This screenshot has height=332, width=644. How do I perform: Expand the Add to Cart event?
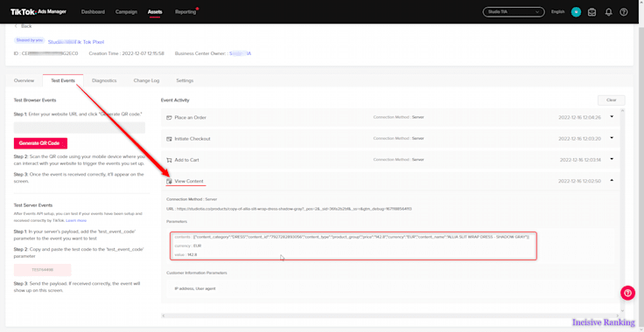point(612,159)
